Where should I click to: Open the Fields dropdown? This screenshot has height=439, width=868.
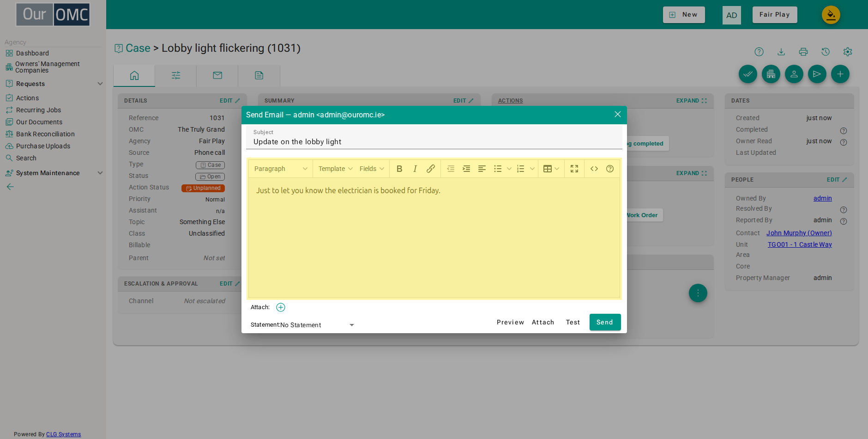[372, 169]
